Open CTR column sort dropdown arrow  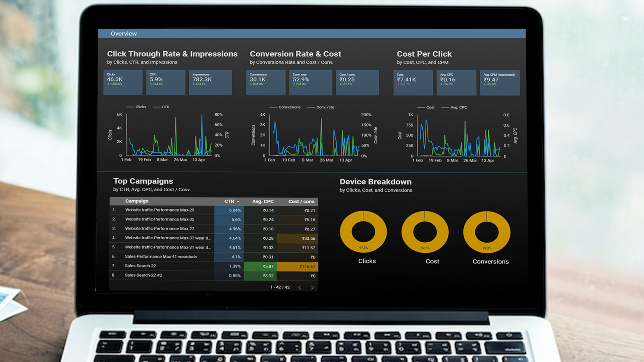point(238,201)
